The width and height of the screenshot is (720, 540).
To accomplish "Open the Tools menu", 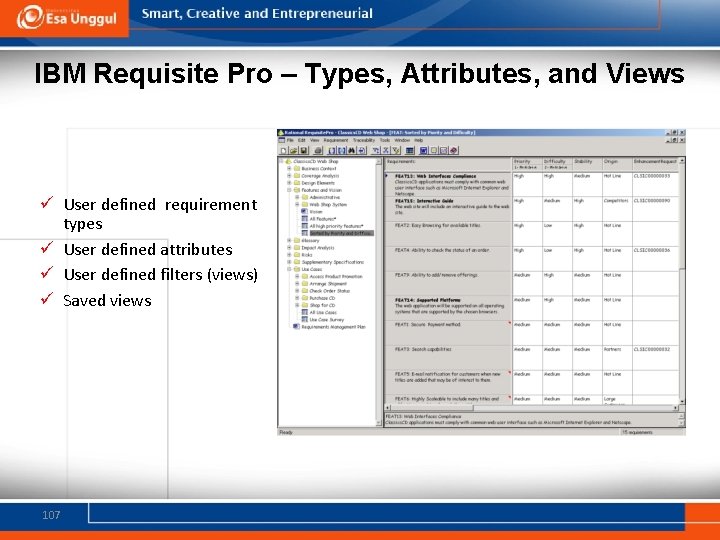I will pyautogui.click(x=385, y=140).
